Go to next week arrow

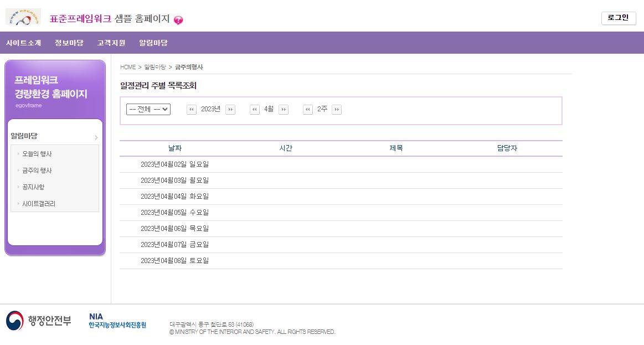coord(337,110)
